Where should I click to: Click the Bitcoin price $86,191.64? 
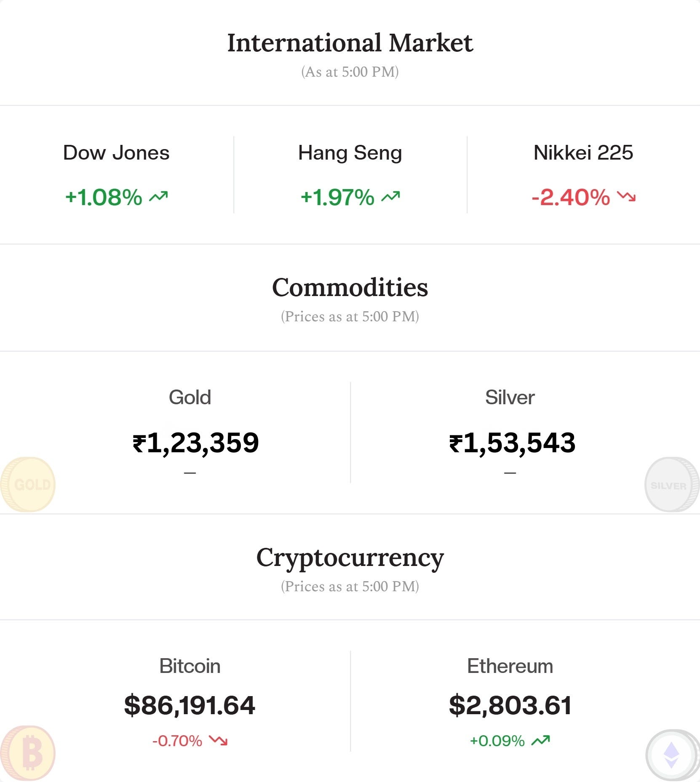click(x=190, y=705)
